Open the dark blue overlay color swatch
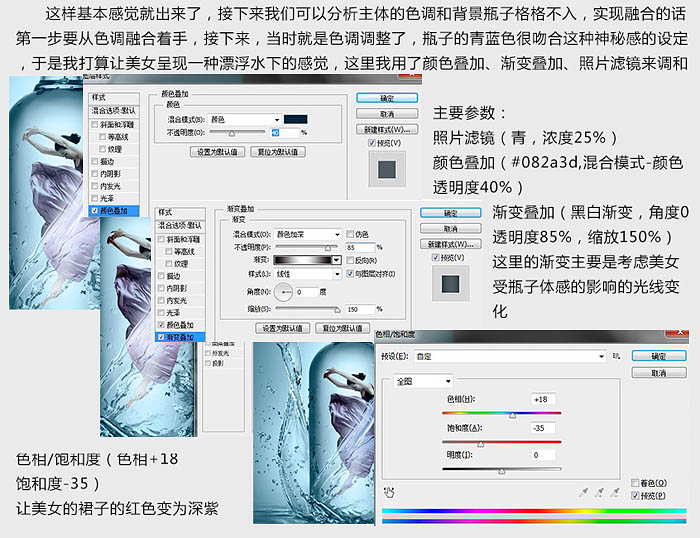The width and height of the screenshot is (700, 538). (296, 119)
